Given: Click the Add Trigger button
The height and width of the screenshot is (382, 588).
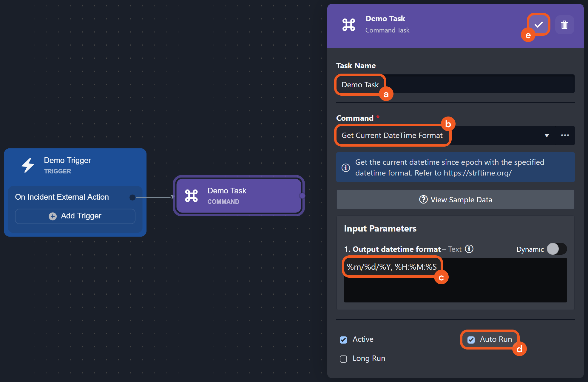Looking at the screenshot, I should [x=75, y=216].
